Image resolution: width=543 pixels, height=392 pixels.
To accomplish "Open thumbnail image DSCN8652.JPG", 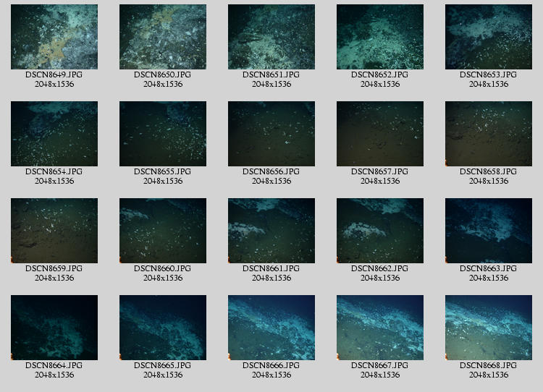I will click(380, 37).
